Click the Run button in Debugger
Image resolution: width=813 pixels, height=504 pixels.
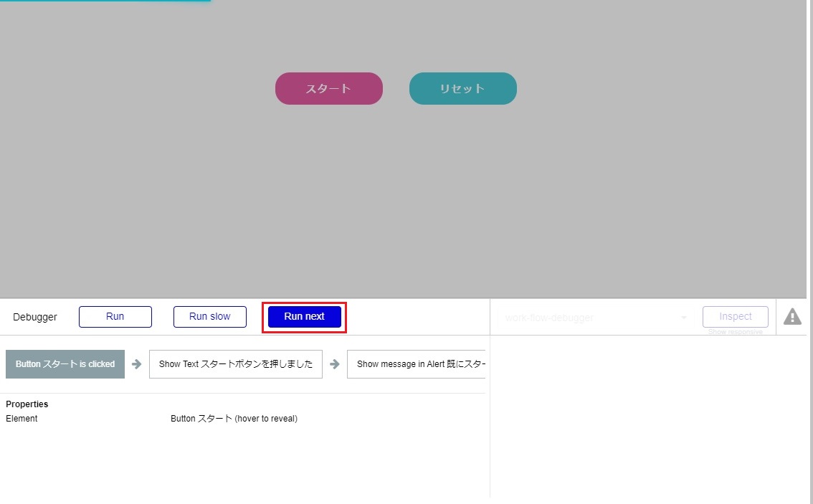pyautogui.click(x=115, y=317)
